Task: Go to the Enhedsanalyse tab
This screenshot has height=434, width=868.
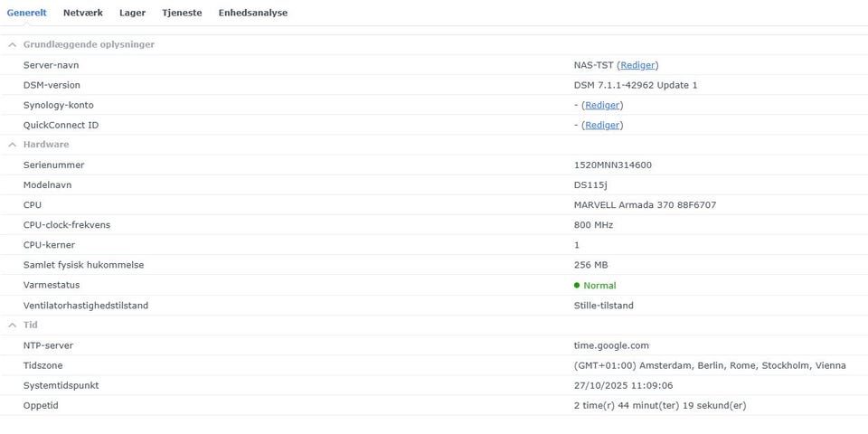Action: [253, 13]
